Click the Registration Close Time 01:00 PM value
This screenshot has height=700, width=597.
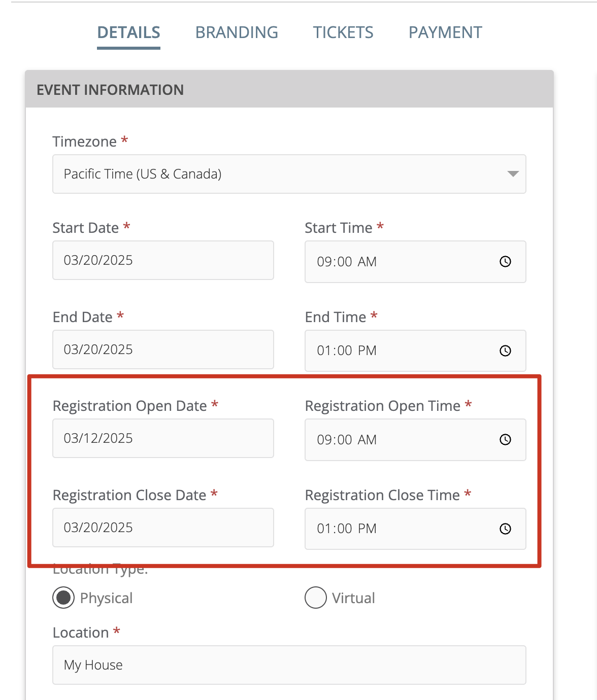(347, 529)
